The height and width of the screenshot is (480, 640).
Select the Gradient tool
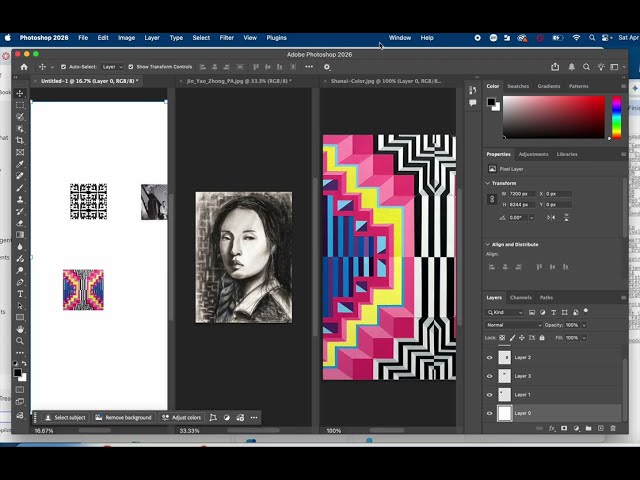20,235
